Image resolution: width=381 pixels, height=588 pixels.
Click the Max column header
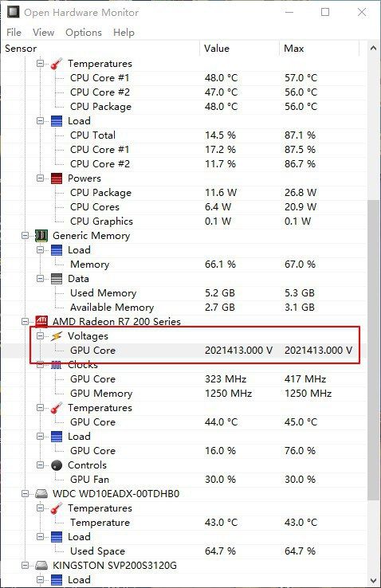319,49
